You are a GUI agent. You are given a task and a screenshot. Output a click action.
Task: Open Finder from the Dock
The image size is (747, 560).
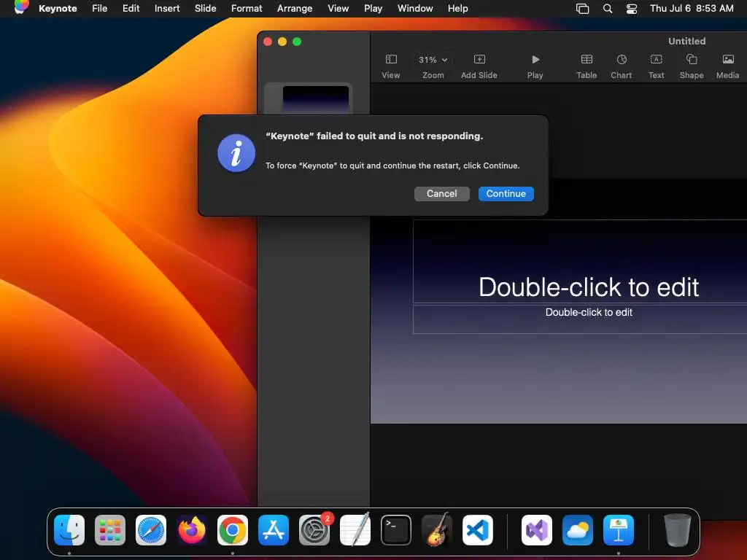(x=69, y=530)
